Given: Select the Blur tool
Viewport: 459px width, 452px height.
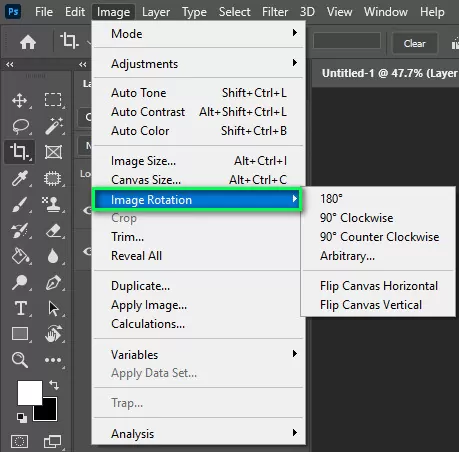Looking at the screenshot, I should coord(53,256).
